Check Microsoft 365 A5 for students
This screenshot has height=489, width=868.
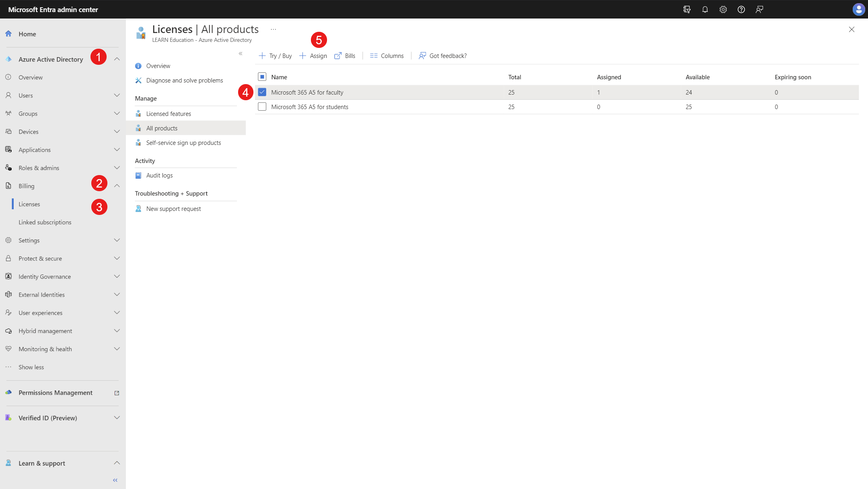pos(262,107)
